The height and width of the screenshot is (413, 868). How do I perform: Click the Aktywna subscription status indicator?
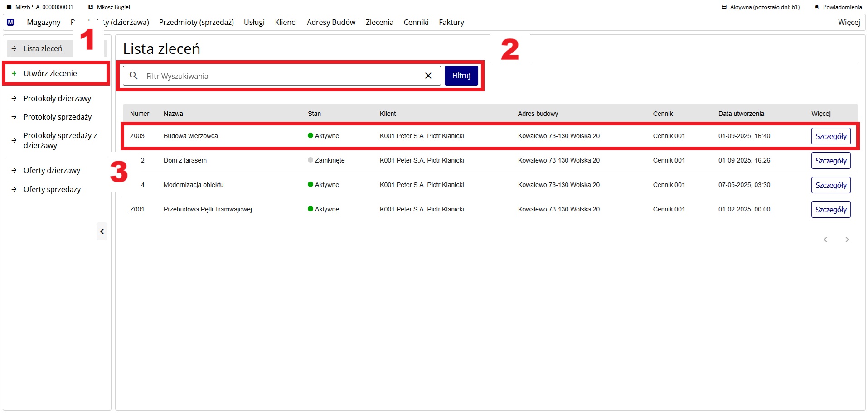tap(761, 7)
